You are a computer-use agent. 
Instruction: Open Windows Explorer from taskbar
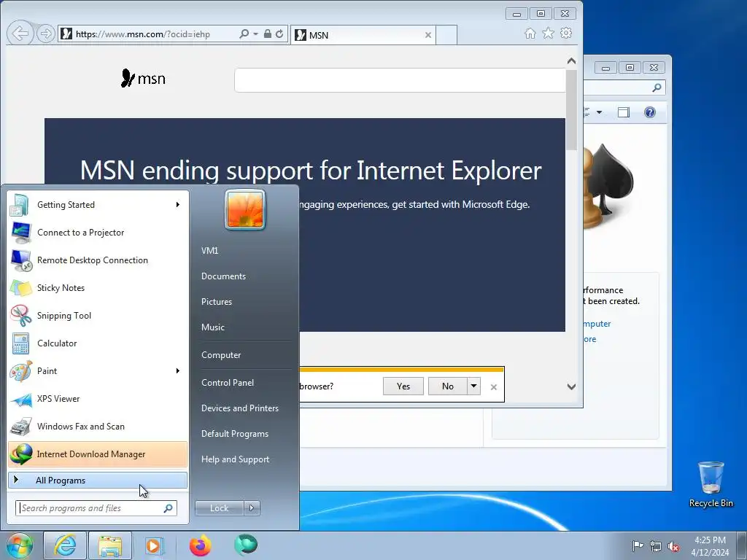[x=110, y=545]
